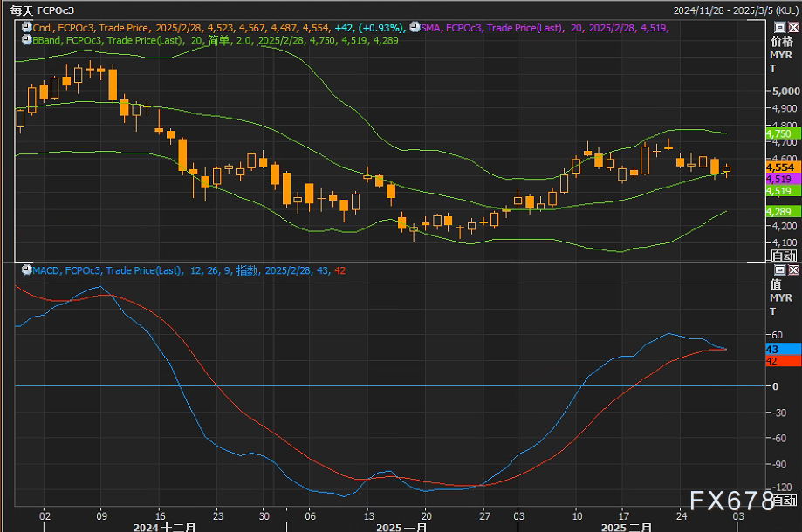Click the orange 4,554 last price tag
802x532 pixels.
[x=779, y=167]
